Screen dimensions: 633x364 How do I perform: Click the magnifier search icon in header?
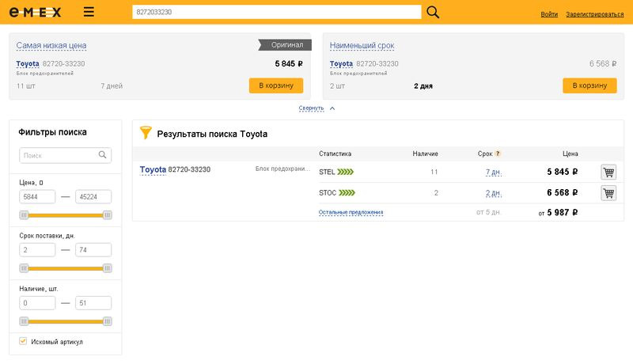pyautogui.click(x=433, y=12)
